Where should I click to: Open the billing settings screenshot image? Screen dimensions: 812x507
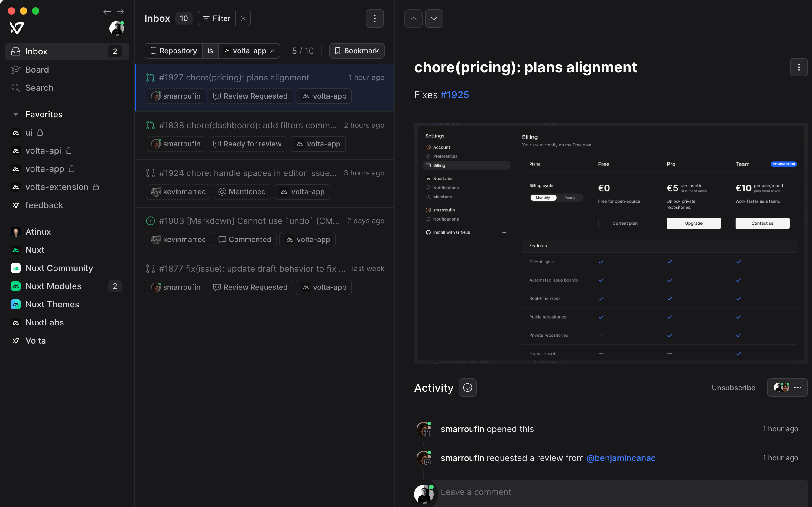click(x=611, y=244)
